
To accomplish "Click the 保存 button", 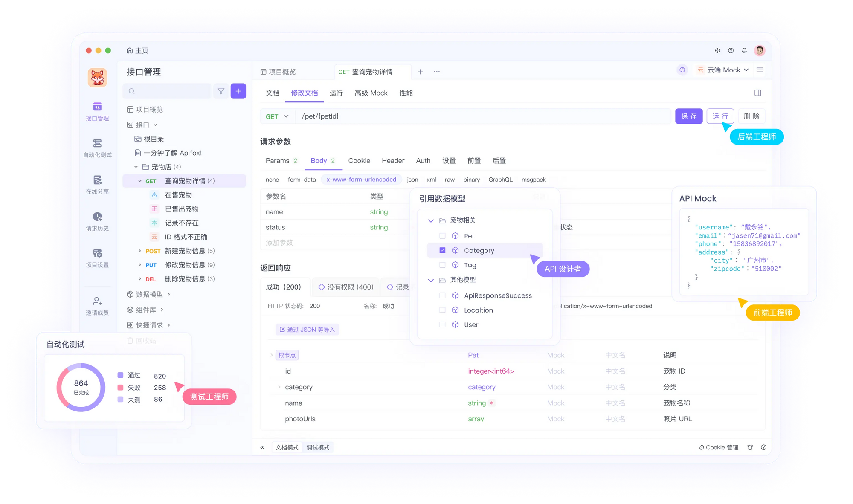I will click(689, 116).
